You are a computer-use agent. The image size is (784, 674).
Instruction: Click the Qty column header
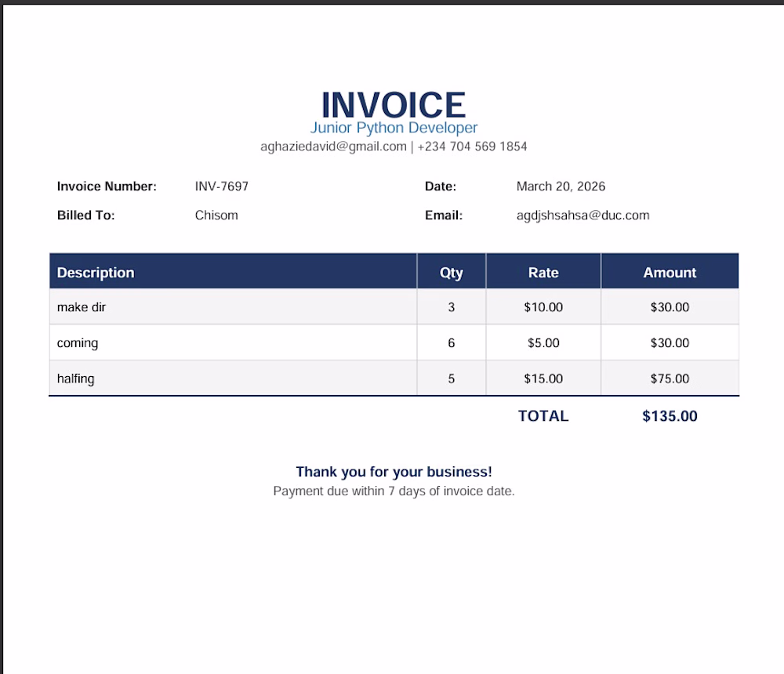[x=452, y=273]
